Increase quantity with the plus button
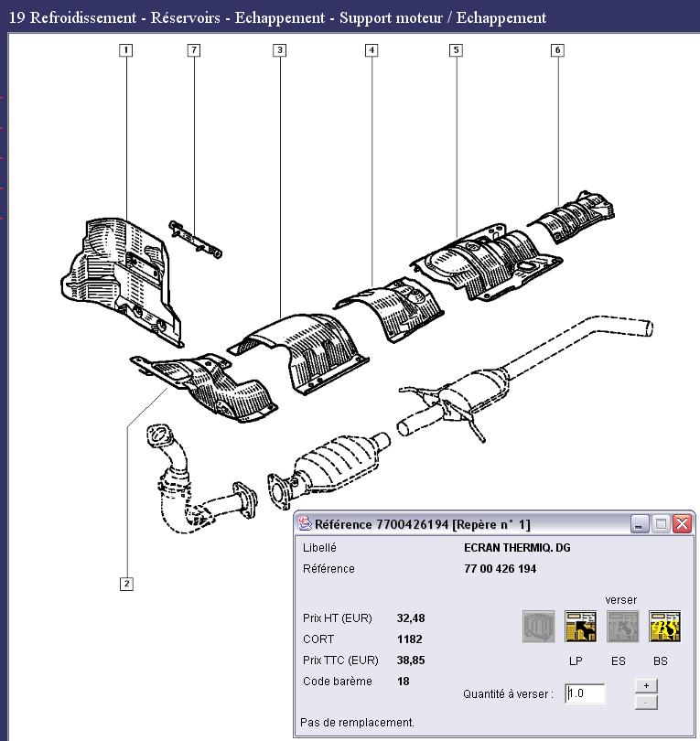Viewport: 700px width, 741px height. [645, 686]
